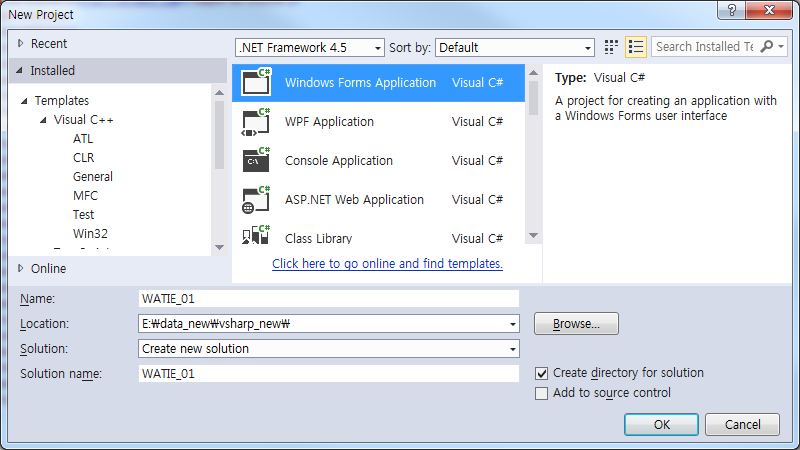The image size is (800, 450).
Task: Click the search magnifier icon
Action: pos(767,46)
